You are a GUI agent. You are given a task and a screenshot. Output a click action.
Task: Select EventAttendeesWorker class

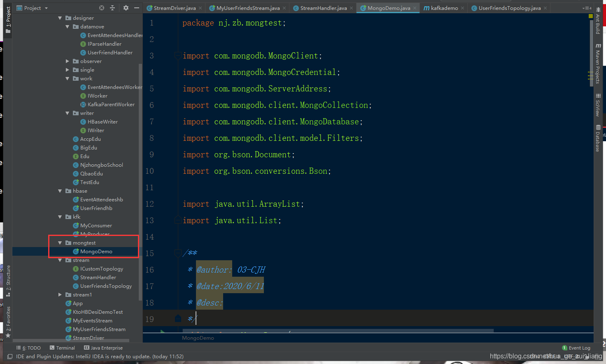tap(111, 87)
